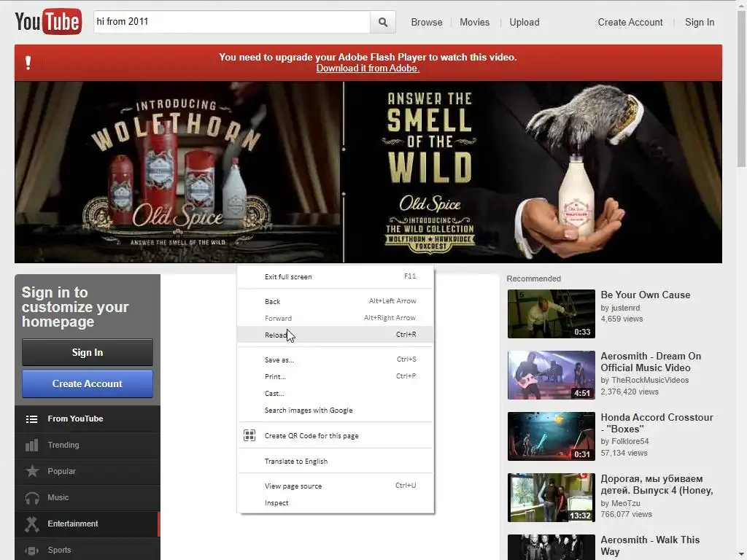This screenshot has width=747, height=560.
Task: Click '2,376,420 views' text
Action: (x=630, y=392)
